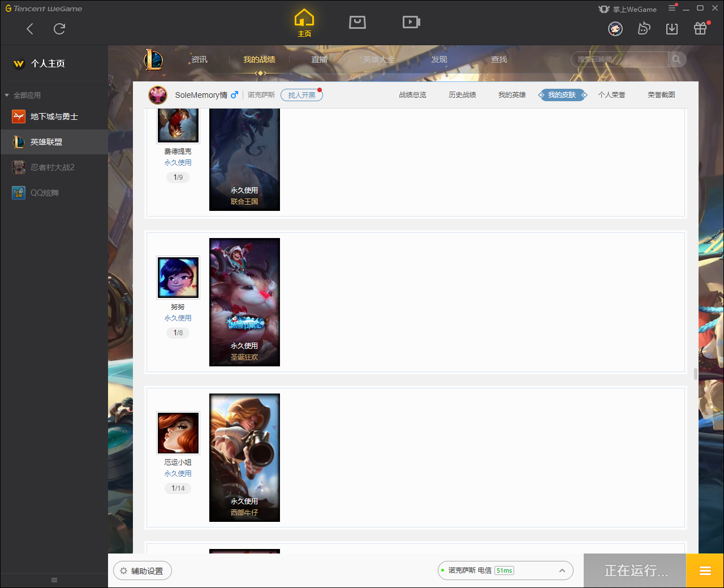Open the 联合王国 skin card

tap(244, 159)
